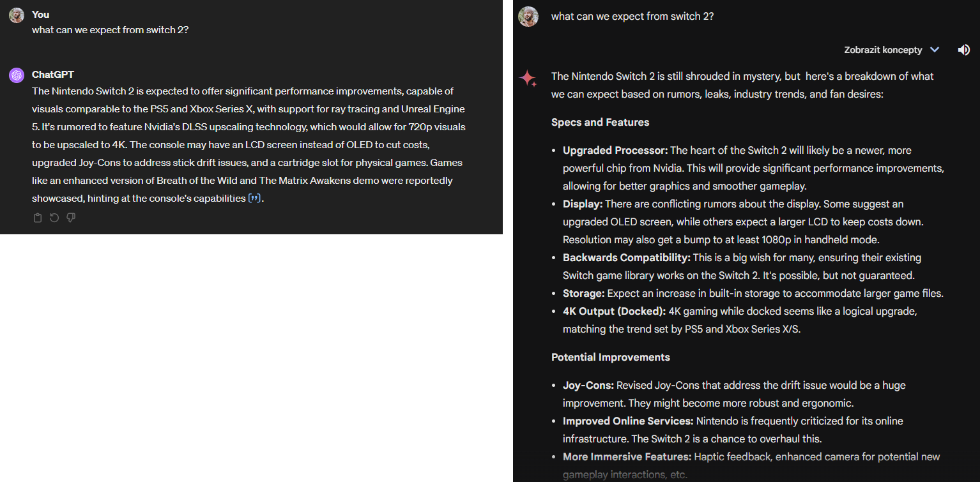This screenshot has width=980, height=482.
Task: Click the 'Potential Improvements' heading
Action: pos(611,357)
